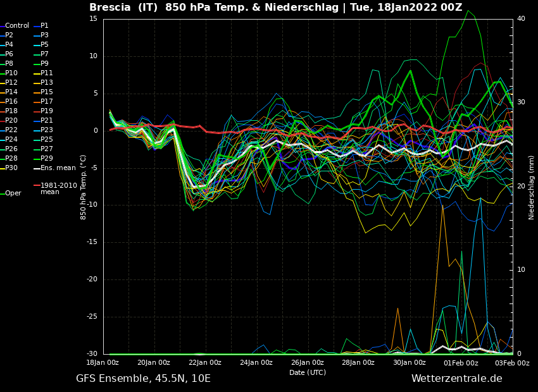Click the P11 legend label
The image size is (538, 392).
47,73
